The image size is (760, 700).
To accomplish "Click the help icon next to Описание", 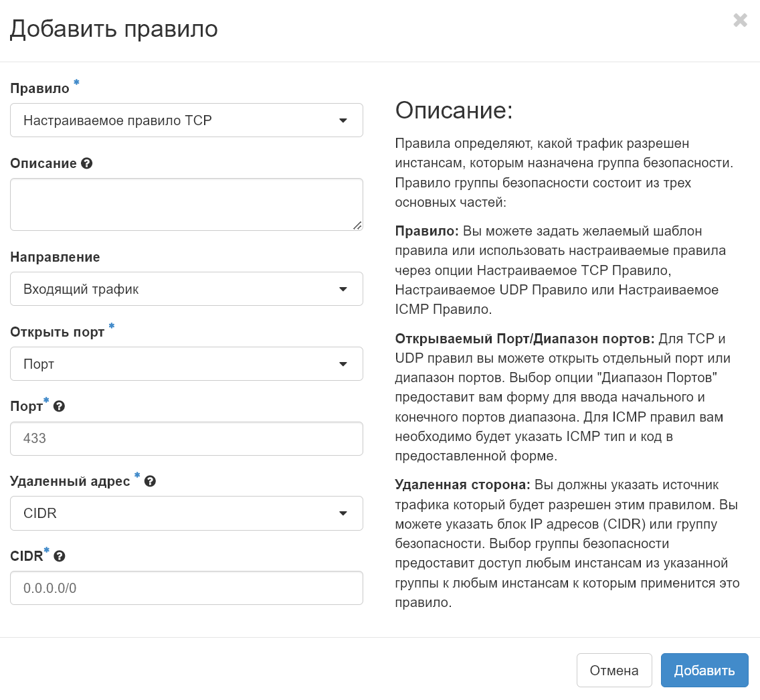I will pyautogui.click(x=85, y=163).
